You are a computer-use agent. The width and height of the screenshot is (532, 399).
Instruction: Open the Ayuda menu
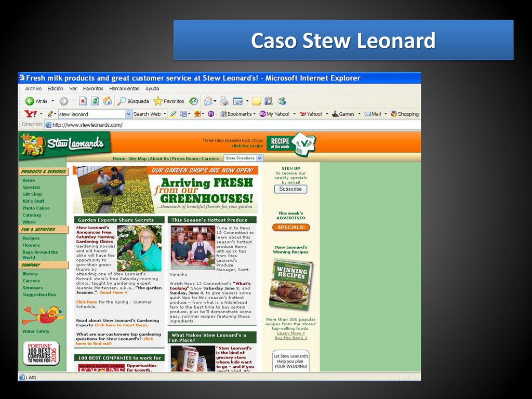coord(152,88)
